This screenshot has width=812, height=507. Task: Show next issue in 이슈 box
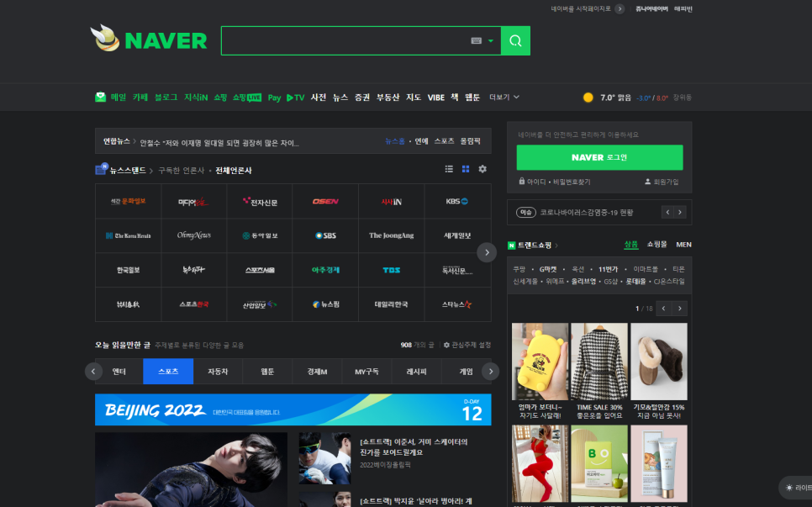pos(680,213)
